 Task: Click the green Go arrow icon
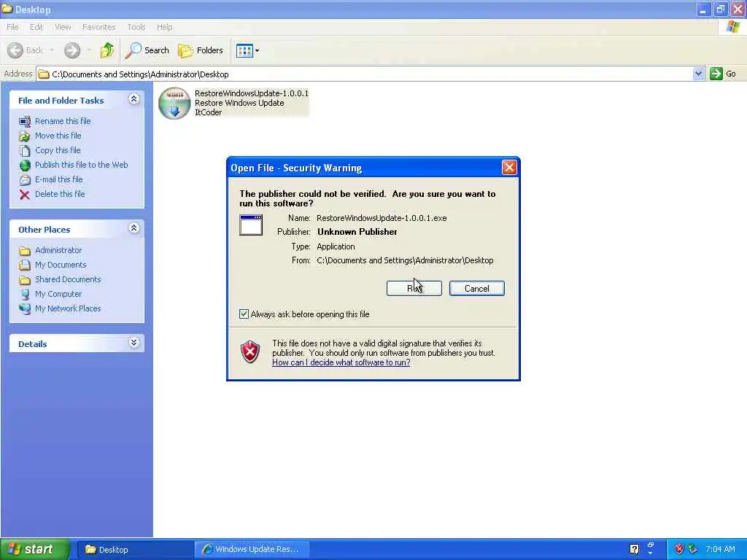(x=716, y=74)
